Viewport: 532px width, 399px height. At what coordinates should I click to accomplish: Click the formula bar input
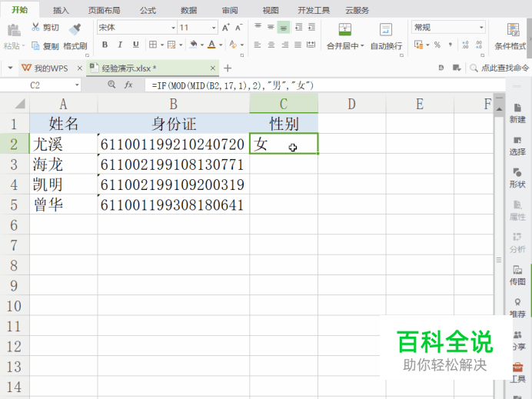pos(324,85)
